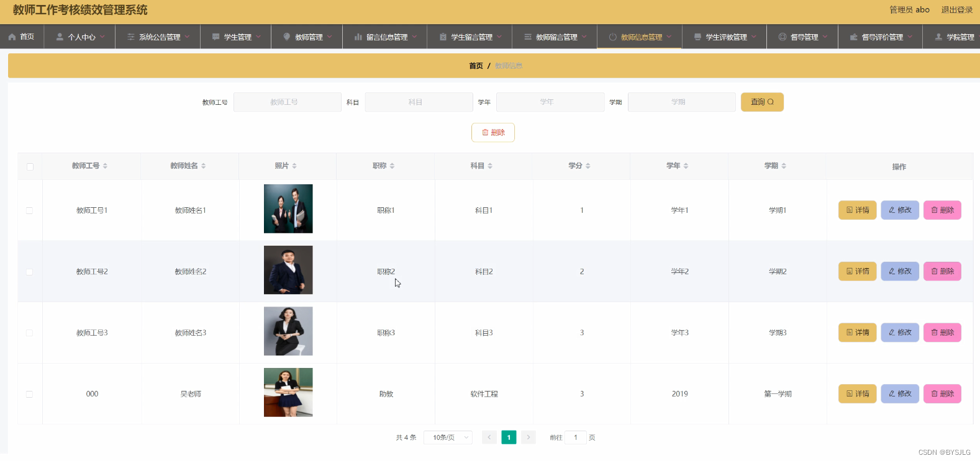
Task: Click 修改 for 教师工号2
Action: (900, 271)
